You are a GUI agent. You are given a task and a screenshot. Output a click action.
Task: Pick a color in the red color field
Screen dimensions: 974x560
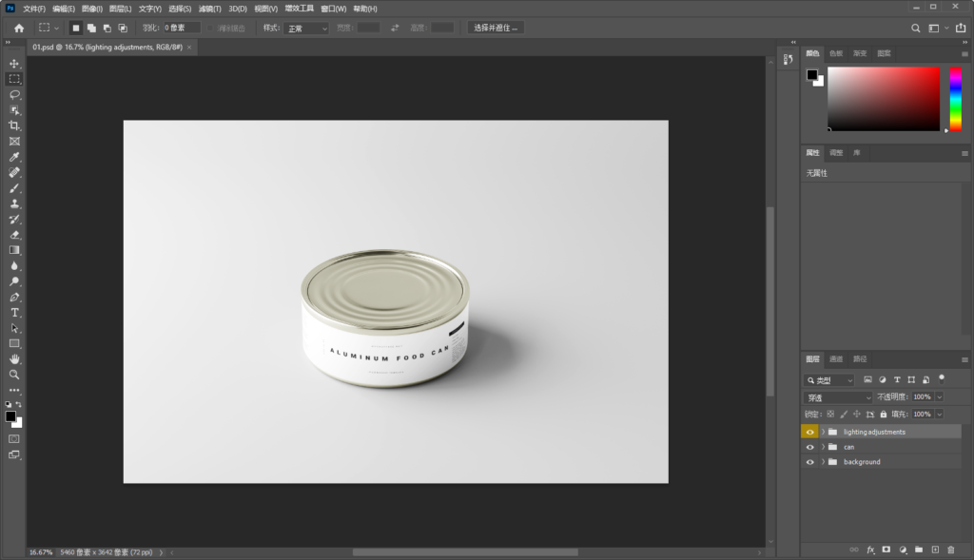(884, 99)
